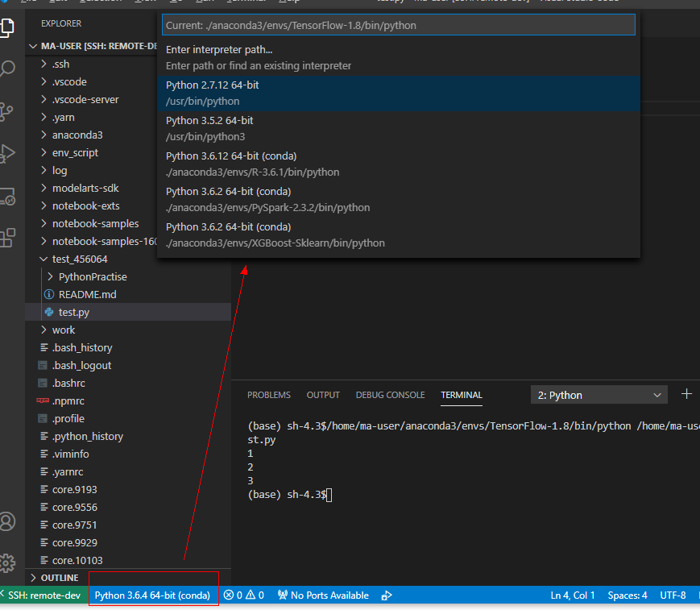Viewport: 700px width, 610px height.
Task: Open Extensions view icon
Action: coord(7,238)
